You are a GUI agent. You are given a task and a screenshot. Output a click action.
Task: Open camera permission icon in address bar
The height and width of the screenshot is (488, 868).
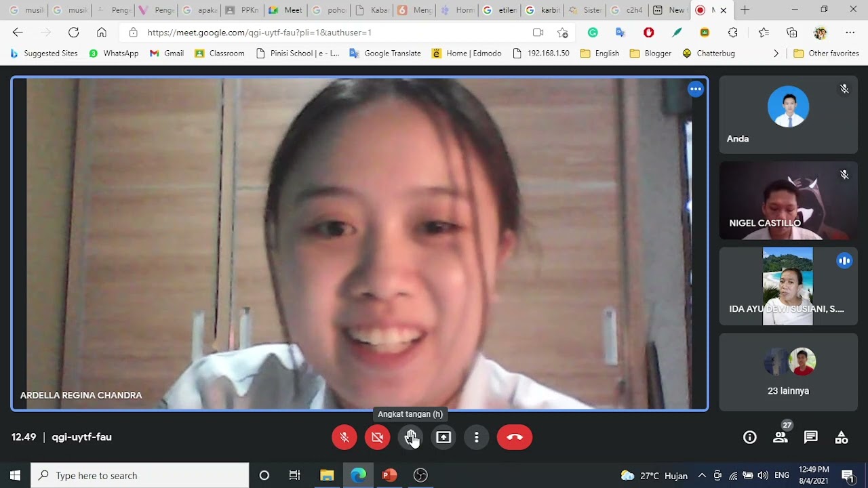[x=538, y=33]
